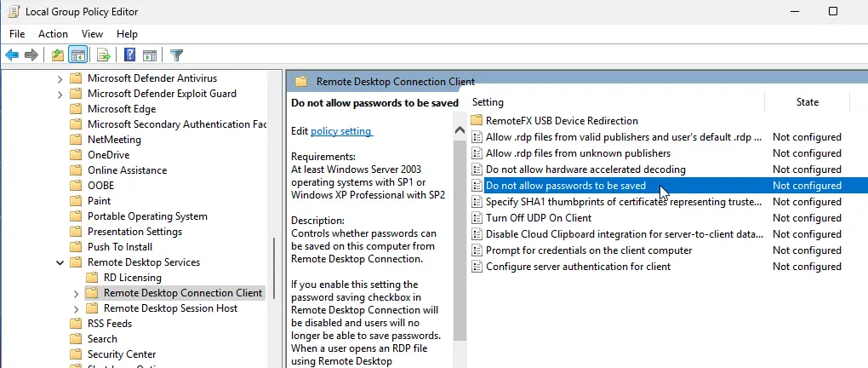This screenshot has width=868, height=368.
Task: Open the View menu
Action: 92,34
